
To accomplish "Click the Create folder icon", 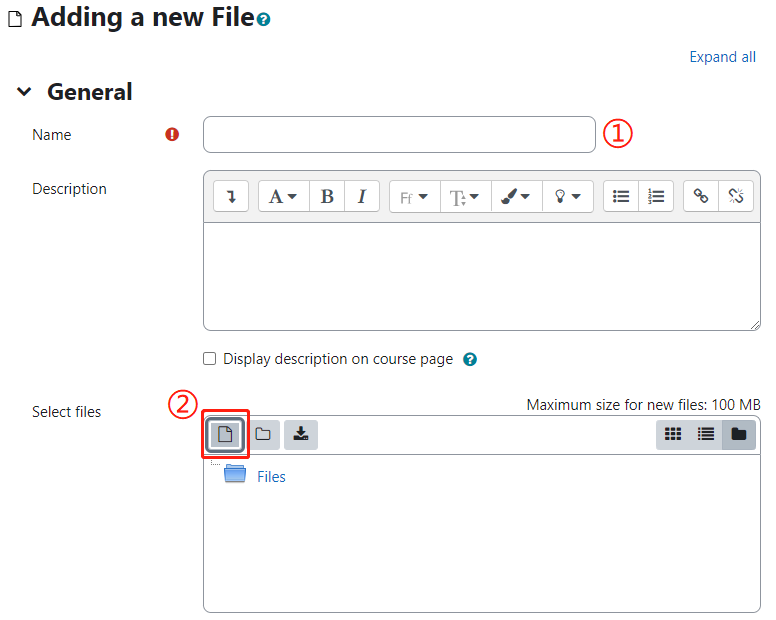I will click(x=263, y=434).
